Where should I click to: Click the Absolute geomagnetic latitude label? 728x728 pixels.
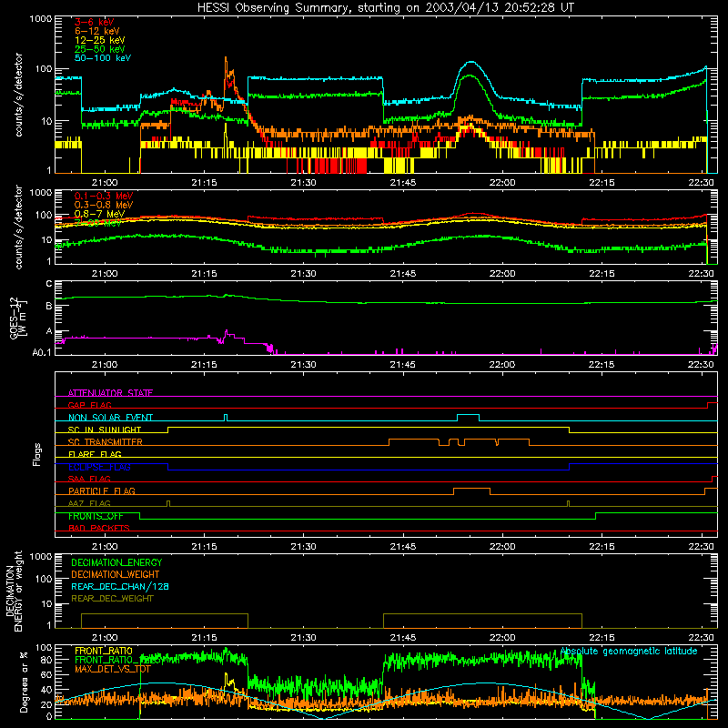click(629, 651)
